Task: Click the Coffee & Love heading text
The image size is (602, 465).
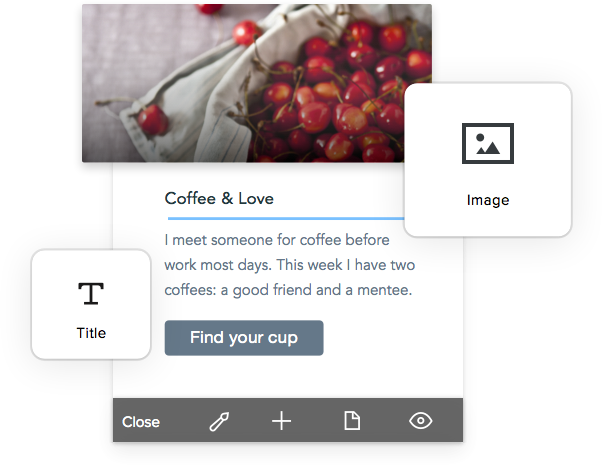Action: coord(219,199)
